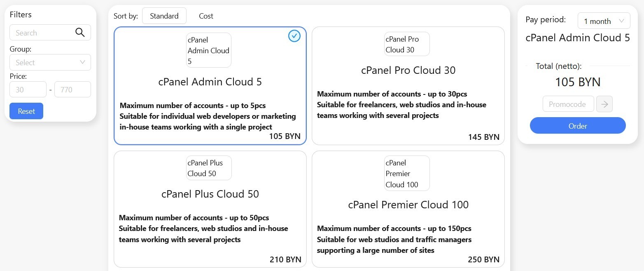Click the Filters heading
644x271 pixels.
pyautogui.click(x=21, y=14)
